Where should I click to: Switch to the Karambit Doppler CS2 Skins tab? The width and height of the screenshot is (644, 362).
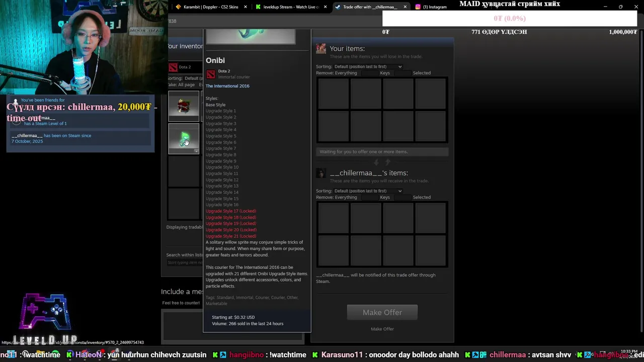pos(211,7)
